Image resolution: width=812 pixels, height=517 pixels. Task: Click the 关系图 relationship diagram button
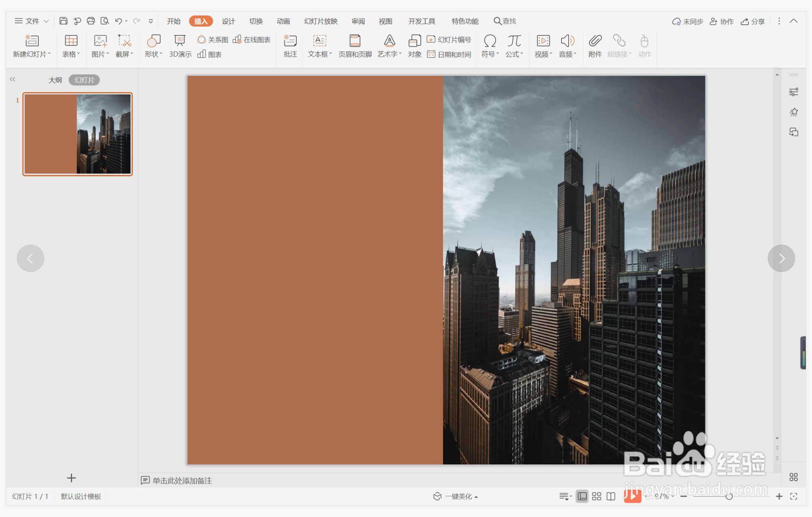[213, 40]
